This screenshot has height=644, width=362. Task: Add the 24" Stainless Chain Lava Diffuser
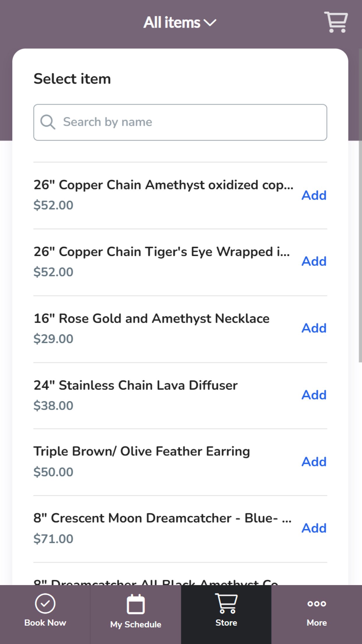click(314, 395)
